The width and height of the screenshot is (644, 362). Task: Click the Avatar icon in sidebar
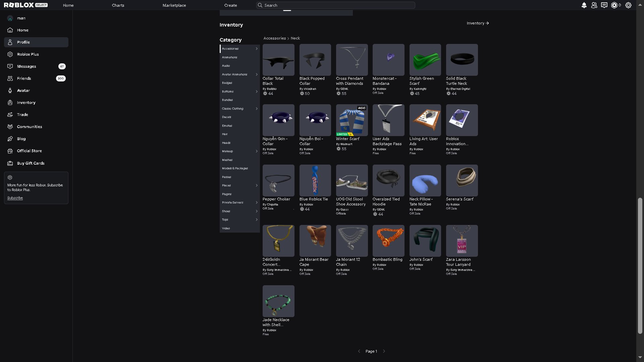[10, 90]
